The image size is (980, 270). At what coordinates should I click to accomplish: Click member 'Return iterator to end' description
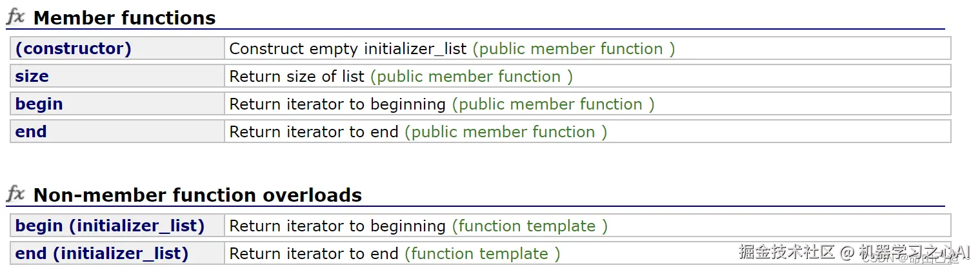(314, 132)
